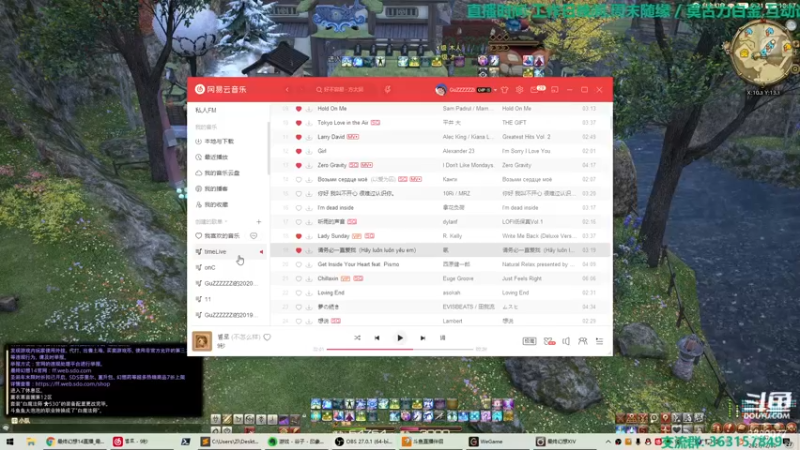Collapse the created playlists section header
This screenshot has width=800, height=450.
pyautogui.click(x=211, y=222)
